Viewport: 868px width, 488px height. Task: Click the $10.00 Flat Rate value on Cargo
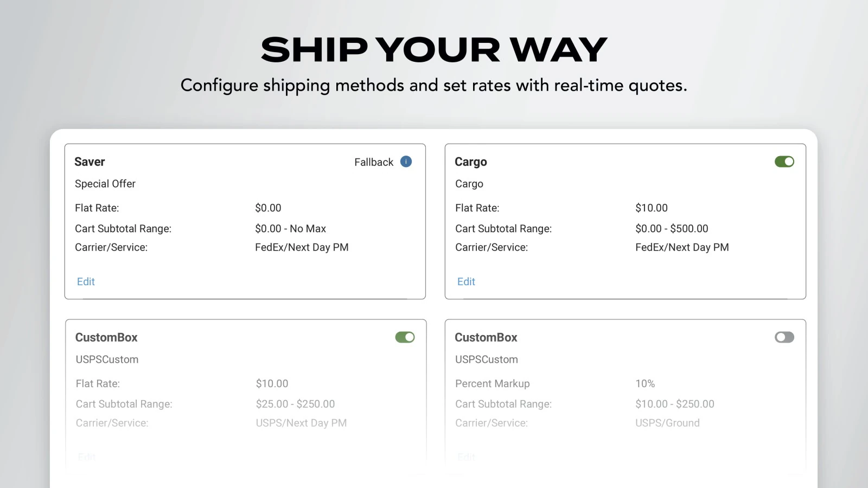click(x=652, y=208)
